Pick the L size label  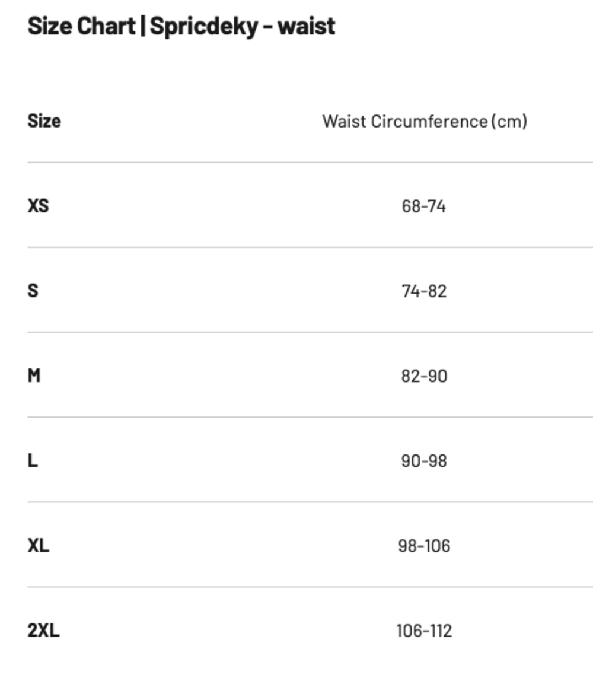[x=33, y=460]
